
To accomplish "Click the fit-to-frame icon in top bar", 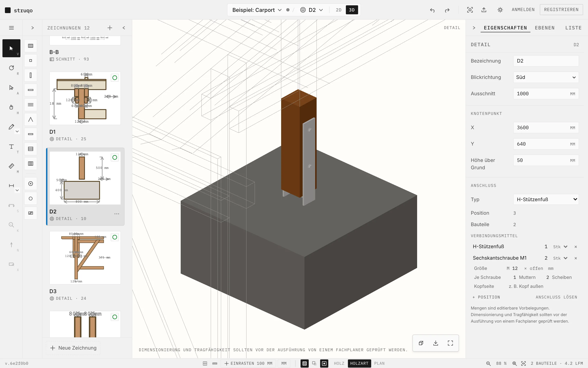I will (x=470, y=10).
